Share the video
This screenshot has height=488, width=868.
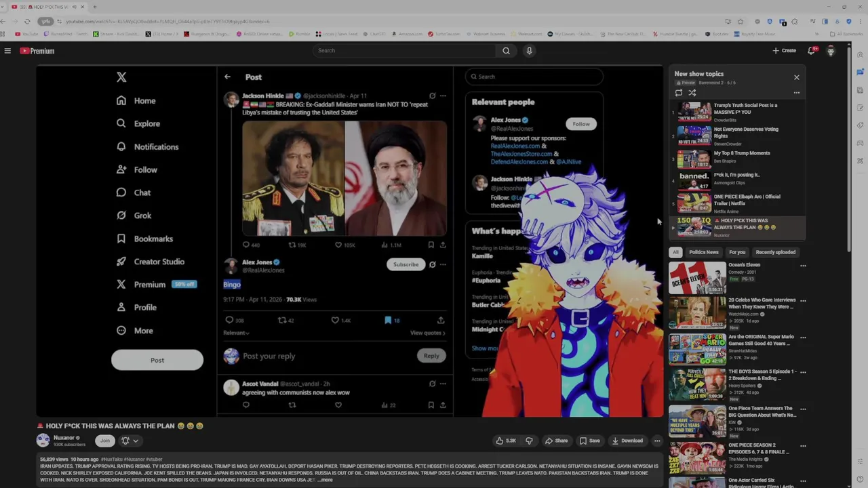click(556, 441)
